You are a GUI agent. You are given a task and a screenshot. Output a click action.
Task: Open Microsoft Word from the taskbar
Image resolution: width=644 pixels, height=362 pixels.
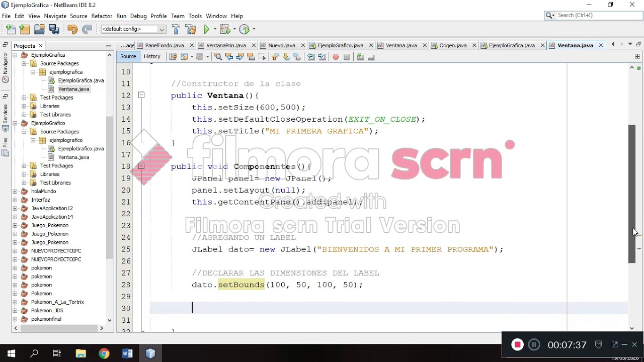127,353
